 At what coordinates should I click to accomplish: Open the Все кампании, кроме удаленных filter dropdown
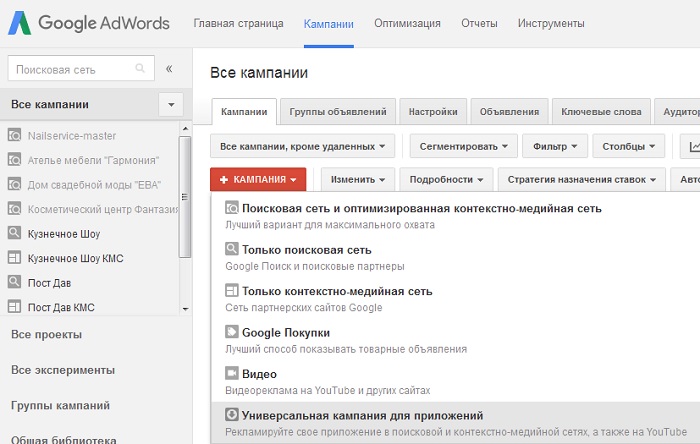click(302, 146)
